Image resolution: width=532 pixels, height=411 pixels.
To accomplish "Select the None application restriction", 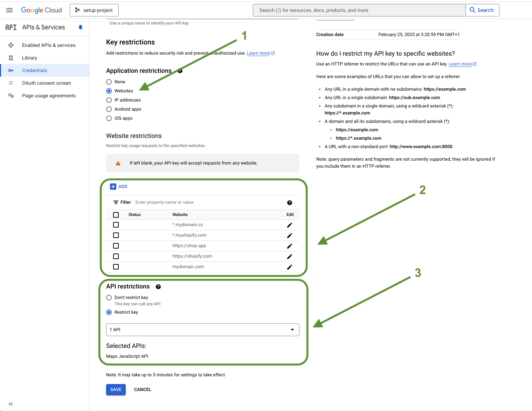I will (109, 82).
